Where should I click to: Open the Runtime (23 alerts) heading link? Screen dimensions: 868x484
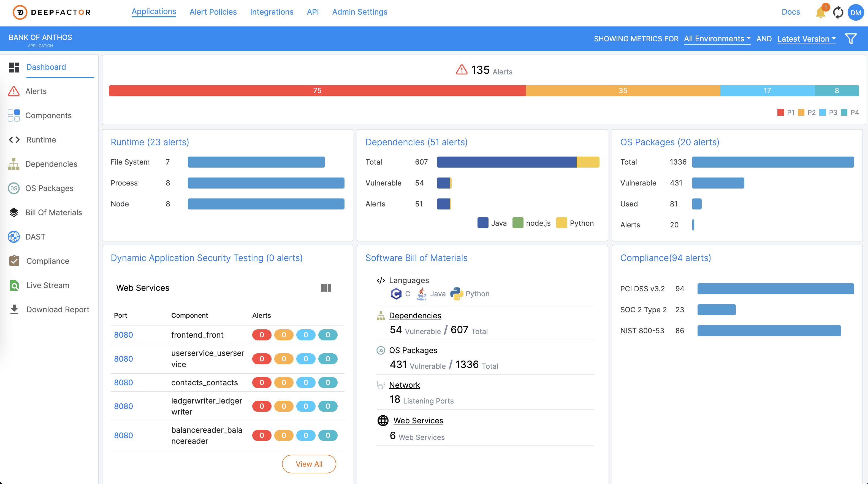150,142
